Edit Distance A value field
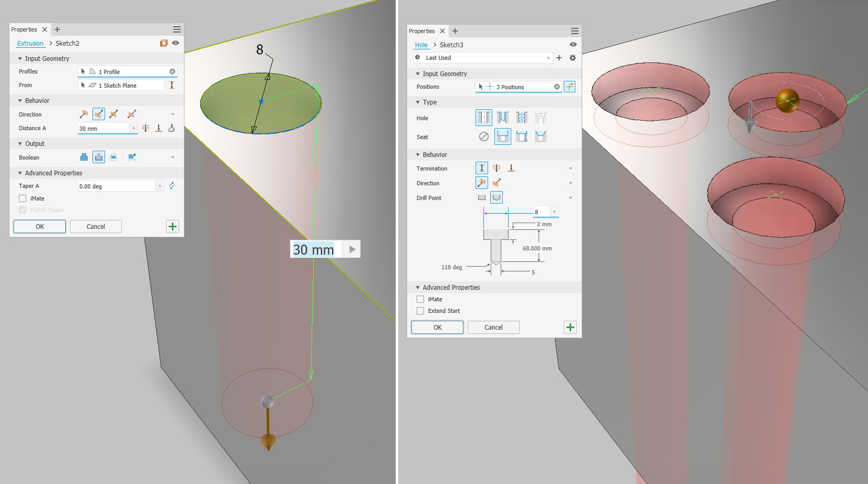Viewport: 868px width, 484px height. click(104, 128)
